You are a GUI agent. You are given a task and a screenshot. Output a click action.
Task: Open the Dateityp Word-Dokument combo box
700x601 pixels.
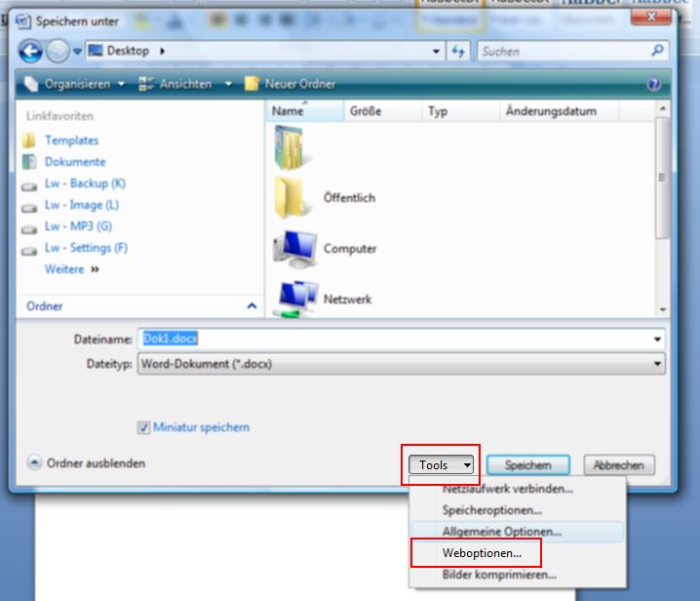(x=401, y=364)
